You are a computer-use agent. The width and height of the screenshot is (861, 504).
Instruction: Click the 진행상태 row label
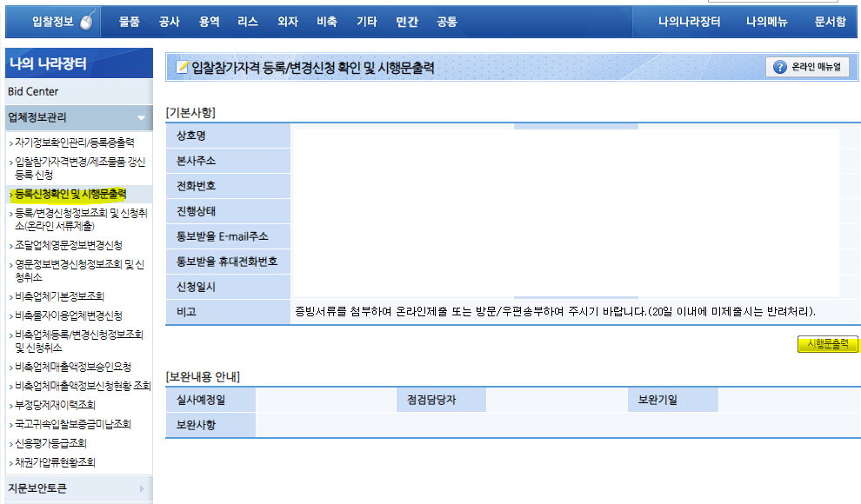coord(196,211)
